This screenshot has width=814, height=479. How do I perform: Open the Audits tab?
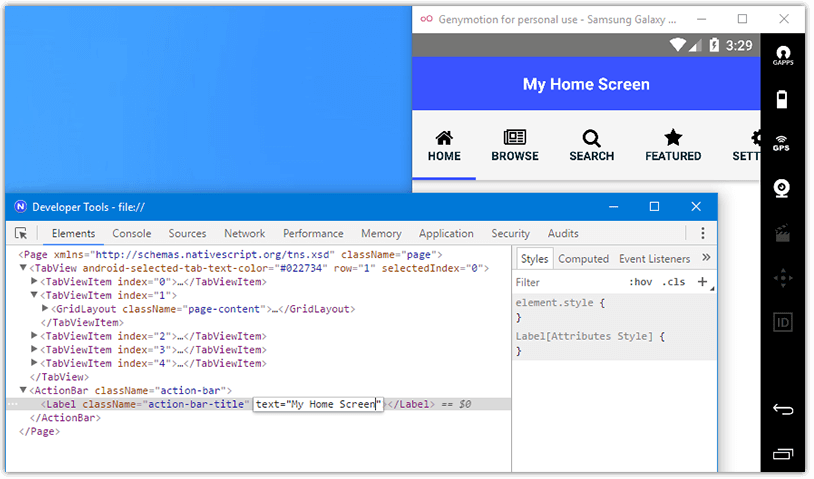563,234
